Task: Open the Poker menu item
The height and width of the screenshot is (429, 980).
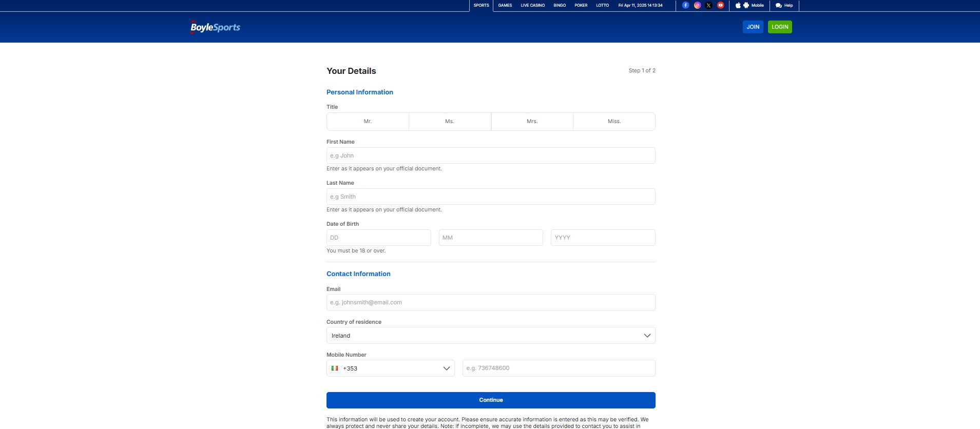Action: click(x=581, y=5)
